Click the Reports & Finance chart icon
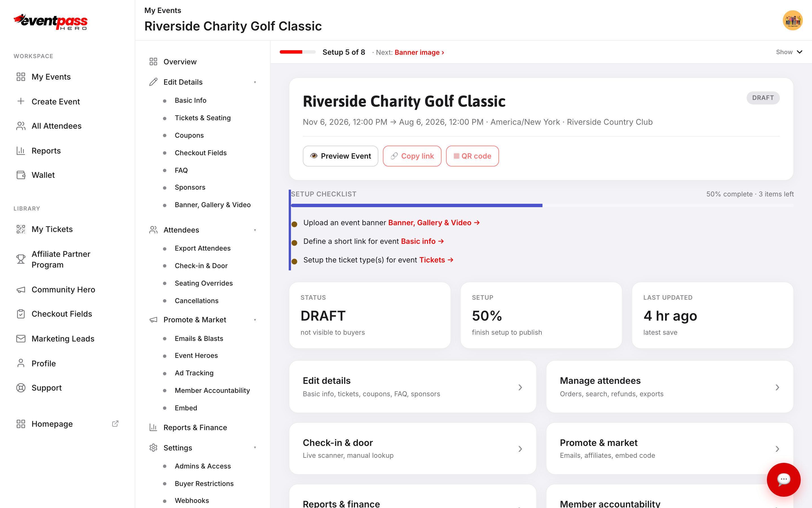The height and width of the screenshot is (508, 812). (x=153, y=427)
